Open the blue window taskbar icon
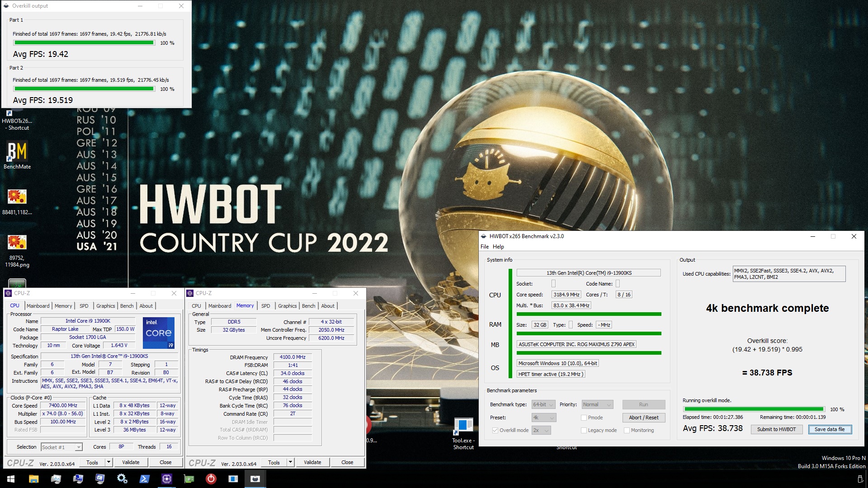The height and width of the screenshot is (488, 868). click(233, 479)
